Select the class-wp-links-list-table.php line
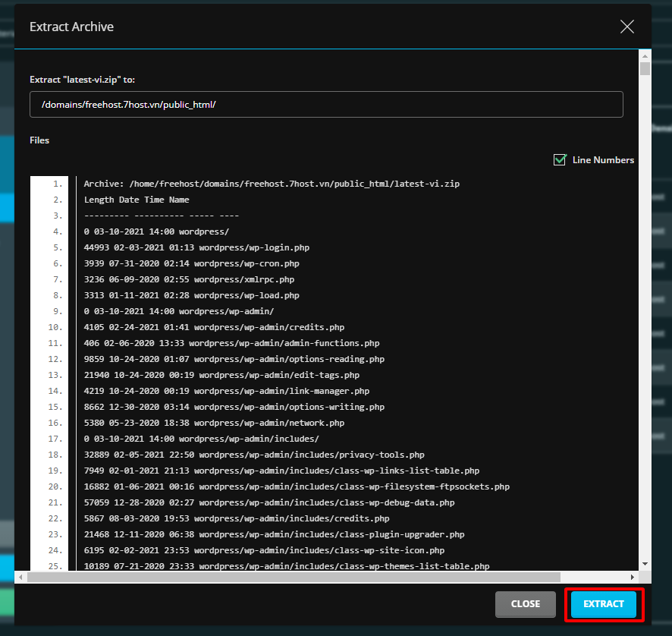 (281, 471)
